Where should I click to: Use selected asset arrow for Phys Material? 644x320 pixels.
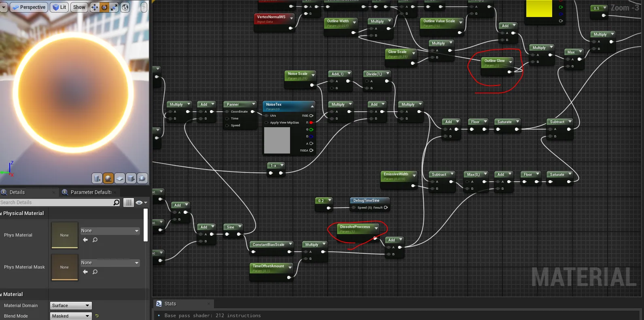(85, 240)
